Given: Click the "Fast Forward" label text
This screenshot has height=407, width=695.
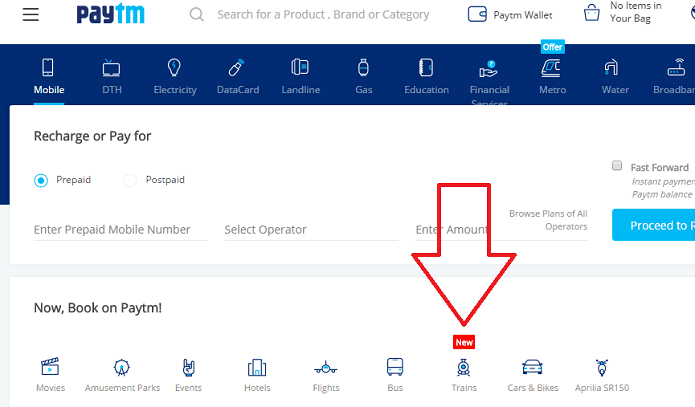Looking at the screenshot, I should pyautogui.click(x=660, y=168).
